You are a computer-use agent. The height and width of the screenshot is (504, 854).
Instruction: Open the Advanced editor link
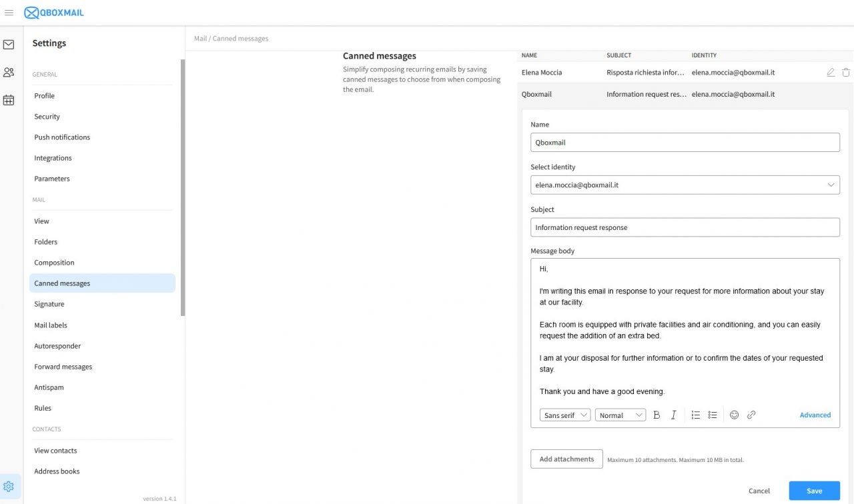coord(815,415)
